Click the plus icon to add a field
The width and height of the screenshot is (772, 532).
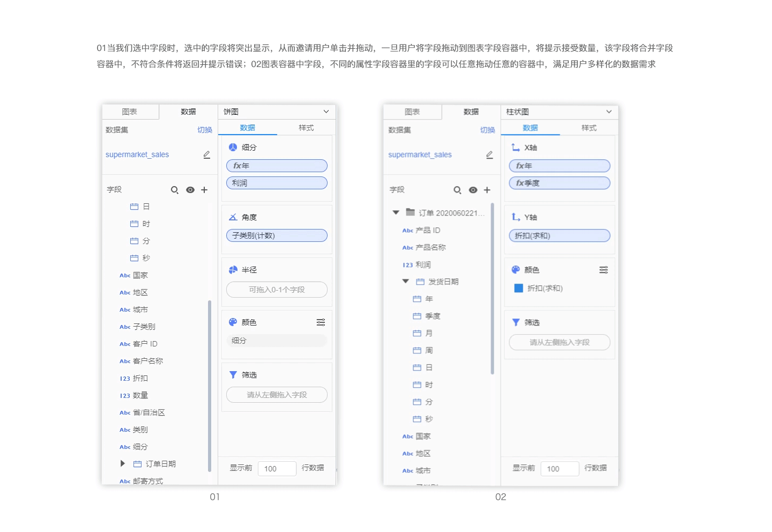pyautogui.click(x=204, y=190)
